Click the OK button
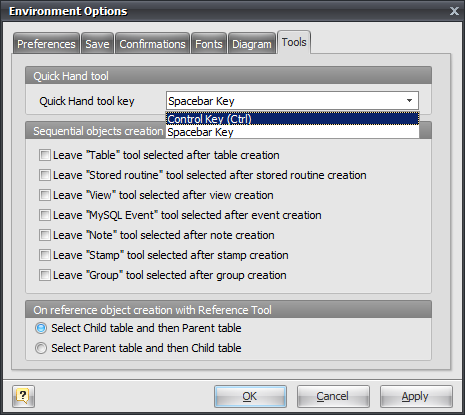This screenshot has width=465, height=415. coord(250,396)
